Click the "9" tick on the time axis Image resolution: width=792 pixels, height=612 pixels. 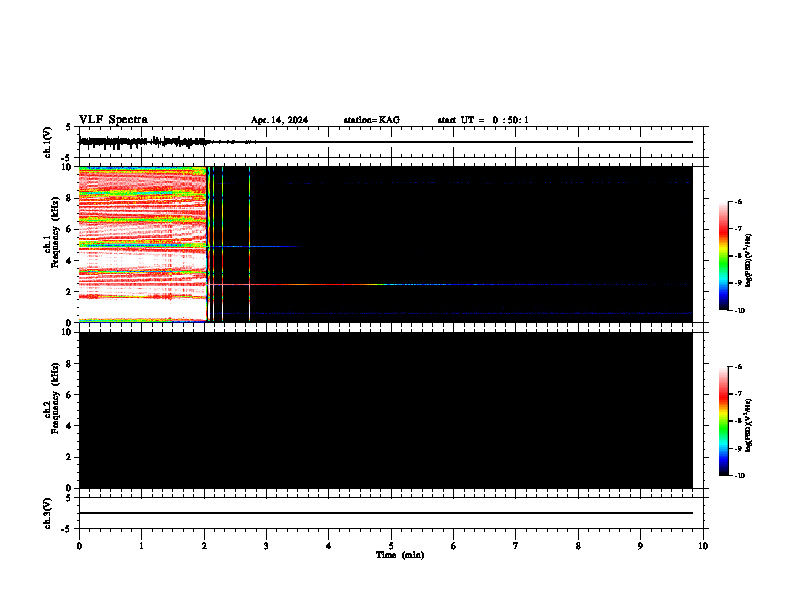click(x=640, y=546)
